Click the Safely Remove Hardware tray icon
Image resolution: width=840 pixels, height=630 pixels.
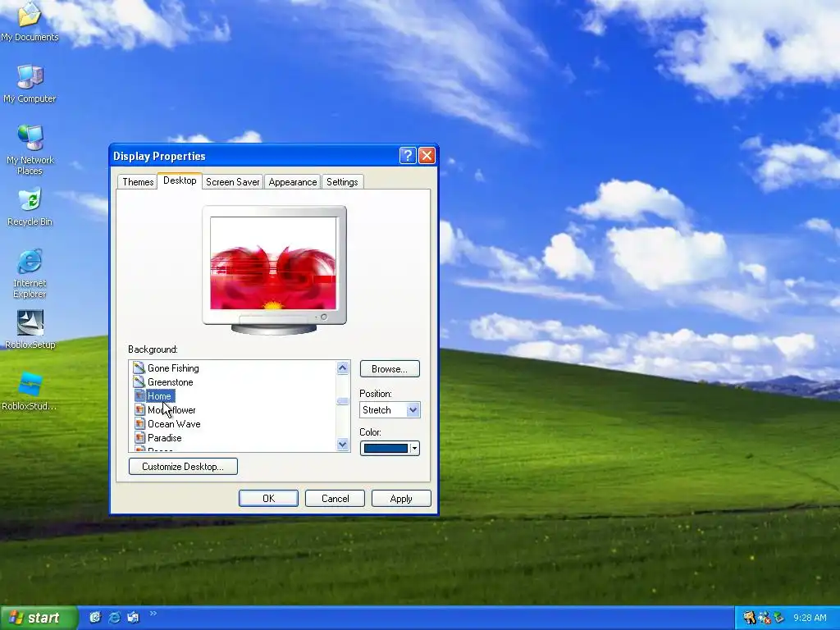click(x=778, y=618)
